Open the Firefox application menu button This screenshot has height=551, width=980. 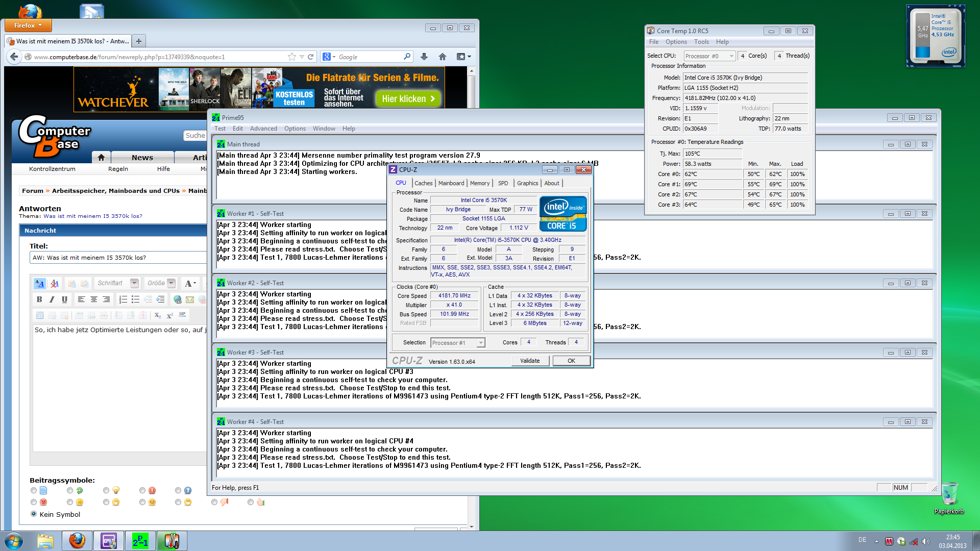point(28,25)
